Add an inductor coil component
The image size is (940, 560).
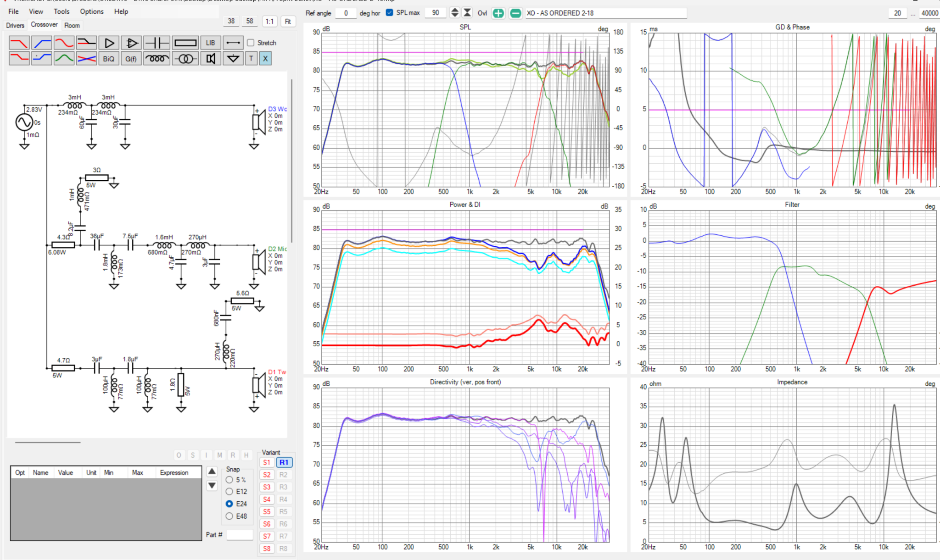pos(157,59)
